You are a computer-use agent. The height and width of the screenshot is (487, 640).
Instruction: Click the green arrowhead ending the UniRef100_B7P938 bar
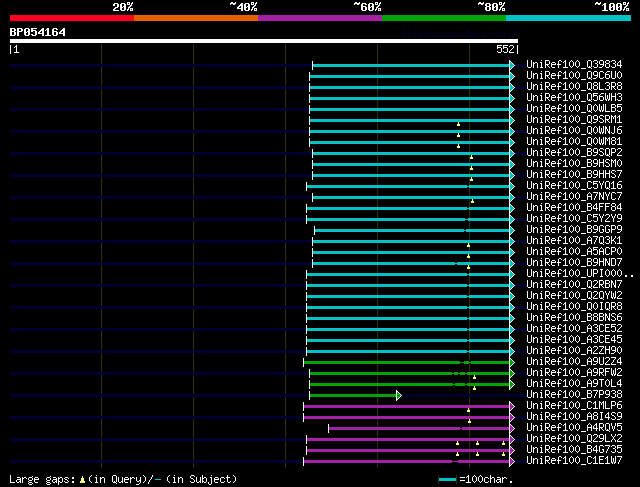[399, 395]
